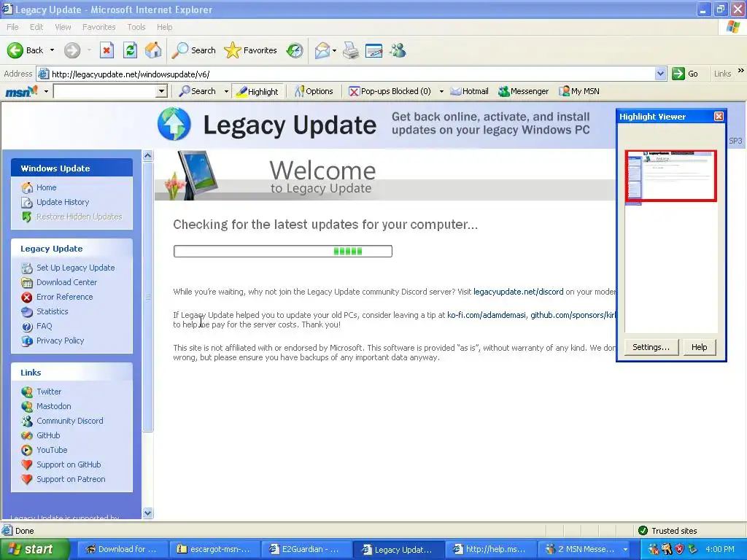The height and width of the screenshot is (560, 747).
Task: Click the Mail envelope icon
Action: click(322, 50)
